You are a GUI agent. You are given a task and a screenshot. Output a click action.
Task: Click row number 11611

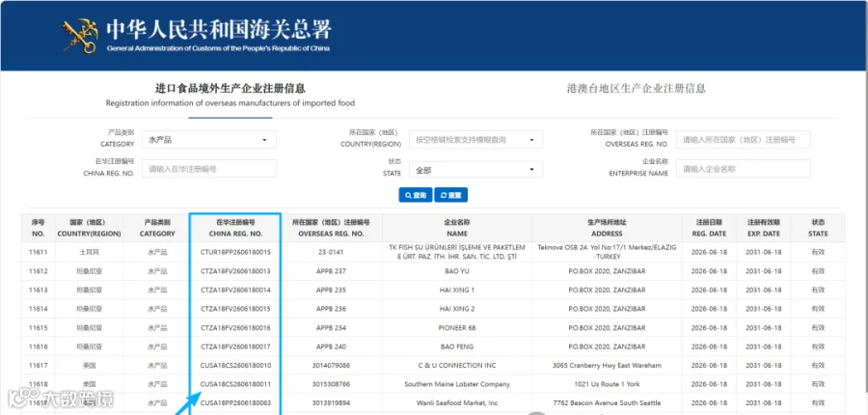coord(38,252)
